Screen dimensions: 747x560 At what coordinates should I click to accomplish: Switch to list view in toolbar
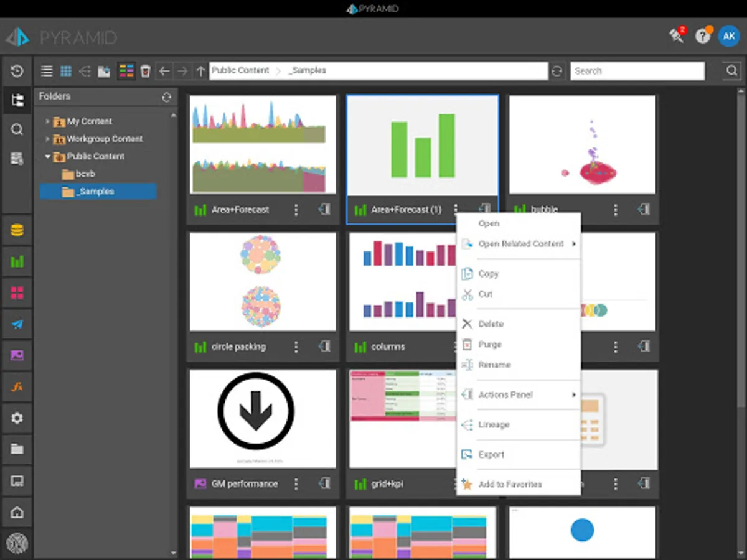(x=47, y=71)
